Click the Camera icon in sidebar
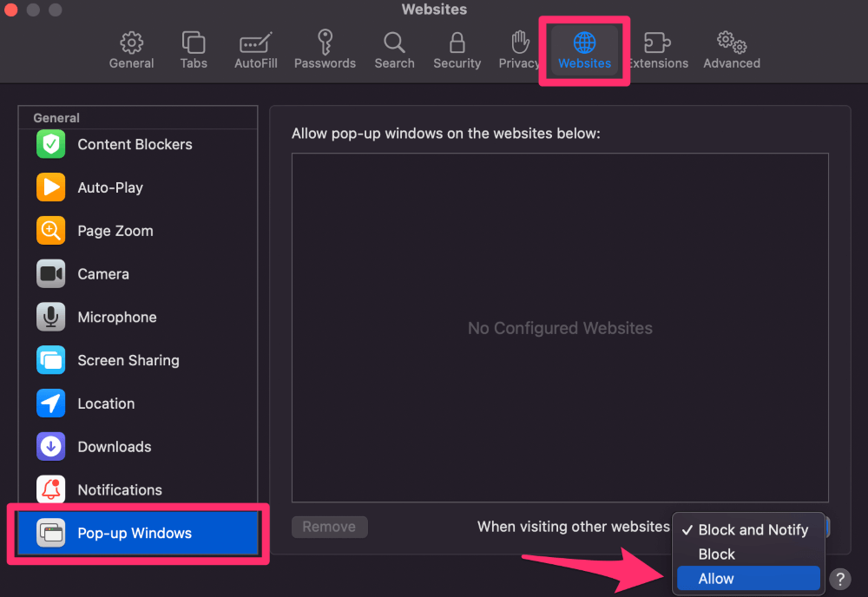This screenshot has height=597, width=868. tap(51, 273)
